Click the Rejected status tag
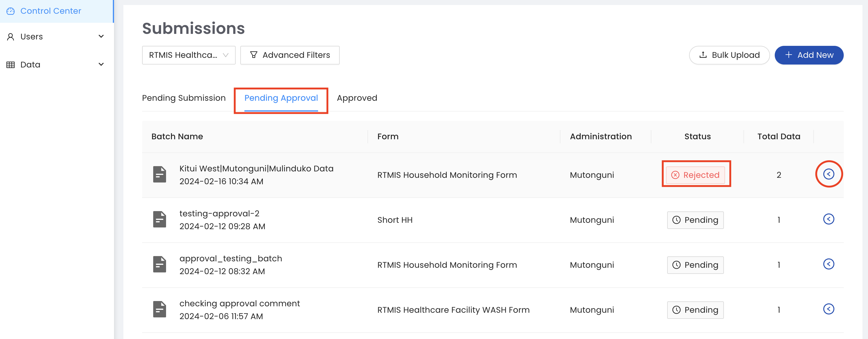Viewport: 868px width, 339px height. coord(695,175)
